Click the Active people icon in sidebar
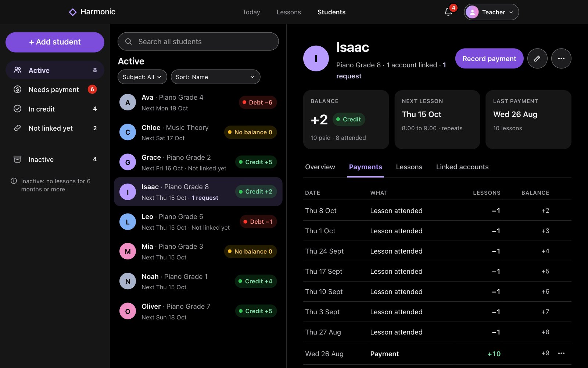Viewport: 588px width, 368px height. coord(17,70)
